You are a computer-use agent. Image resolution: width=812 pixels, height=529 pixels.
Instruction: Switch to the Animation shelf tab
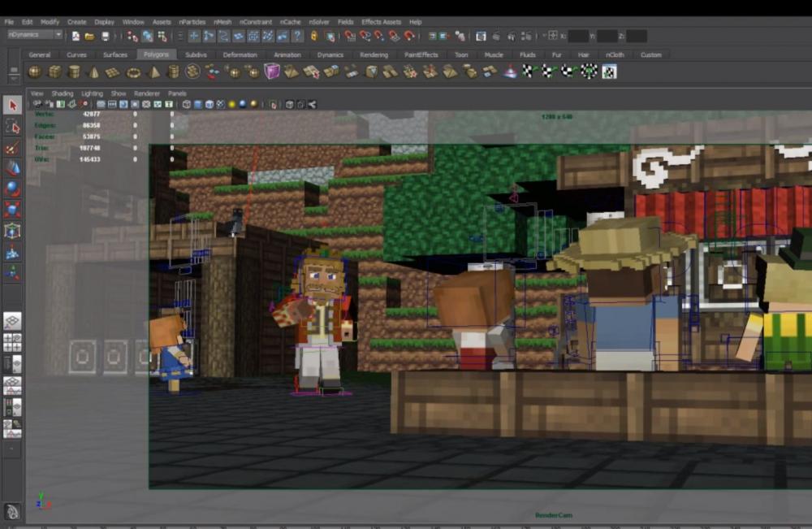tap(287, 54)
